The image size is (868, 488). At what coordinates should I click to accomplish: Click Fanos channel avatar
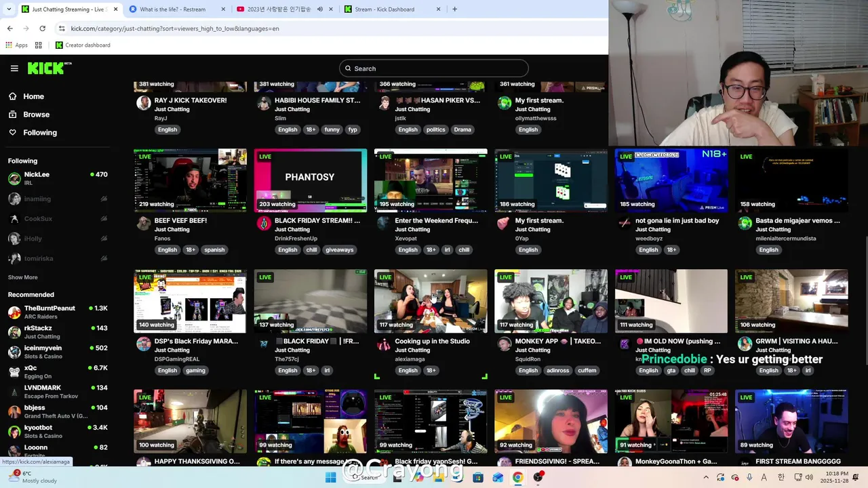pyautogui.click(x=143, y=224)
